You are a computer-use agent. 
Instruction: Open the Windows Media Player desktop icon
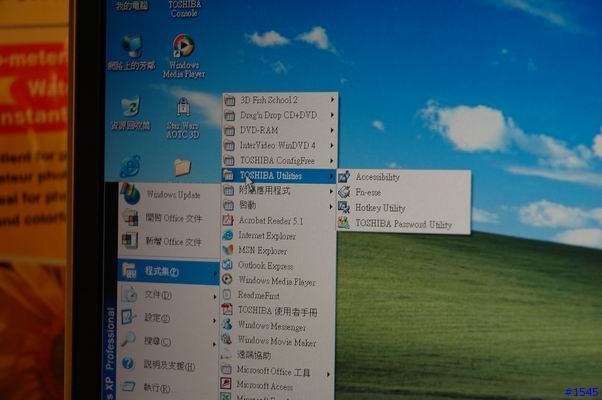point(184,56)
